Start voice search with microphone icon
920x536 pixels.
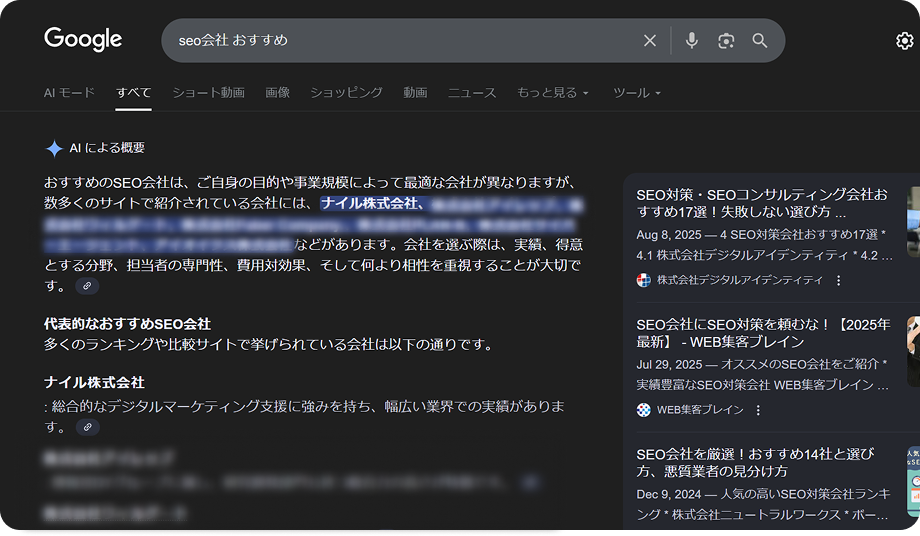pyautogui.click(x=691, y=41)
